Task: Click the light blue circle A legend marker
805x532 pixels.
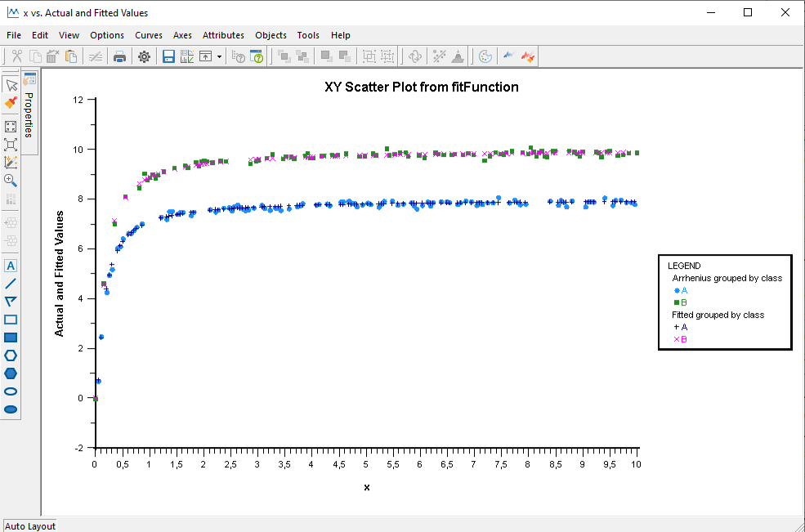Action: click(x=677, y=291)
